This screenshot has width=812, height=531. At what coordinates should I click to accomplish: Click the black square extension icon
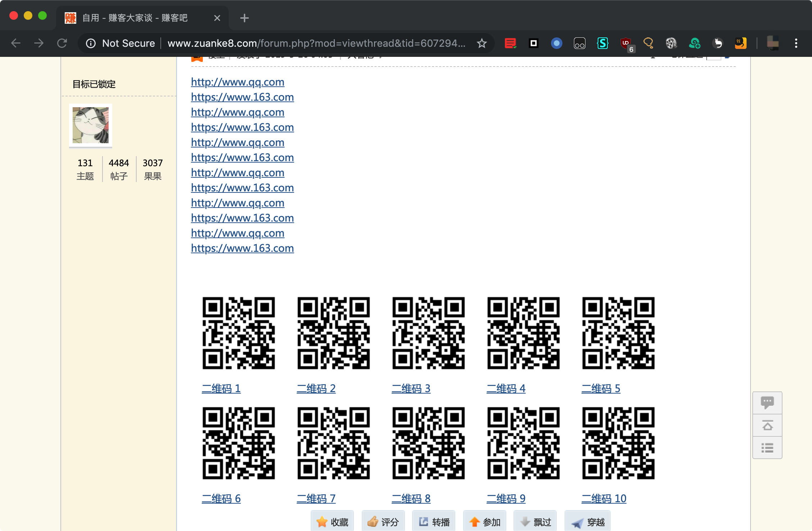534,44
